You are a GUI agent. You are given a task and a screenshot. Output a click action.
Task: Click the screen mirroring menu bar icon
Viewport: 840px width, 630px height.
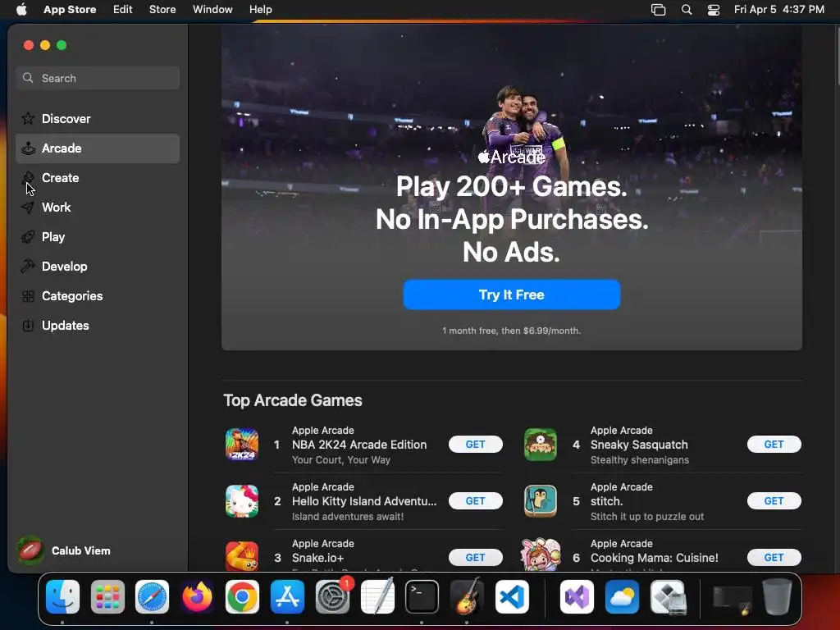pos(658,10)
